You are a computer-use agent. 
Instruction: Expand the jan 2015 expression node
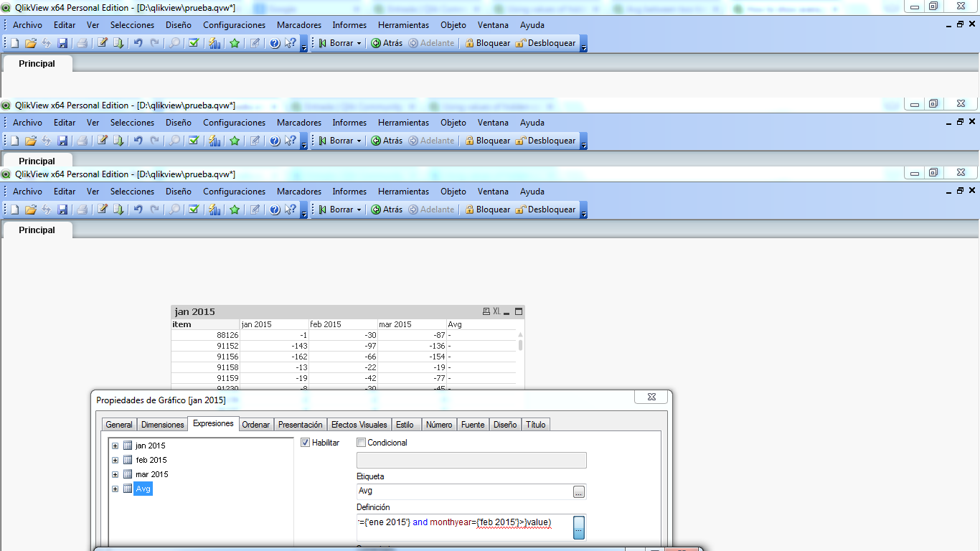click(115, 446)
